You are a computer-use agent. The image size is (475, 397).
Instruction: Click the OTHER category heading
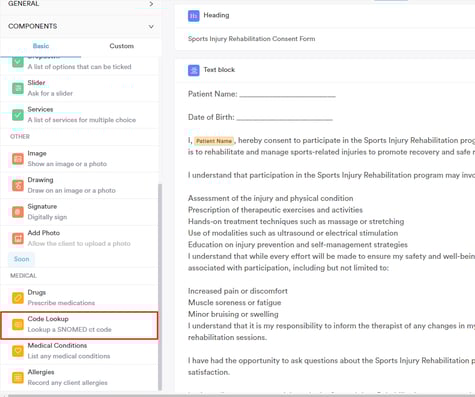click(20, 137)
